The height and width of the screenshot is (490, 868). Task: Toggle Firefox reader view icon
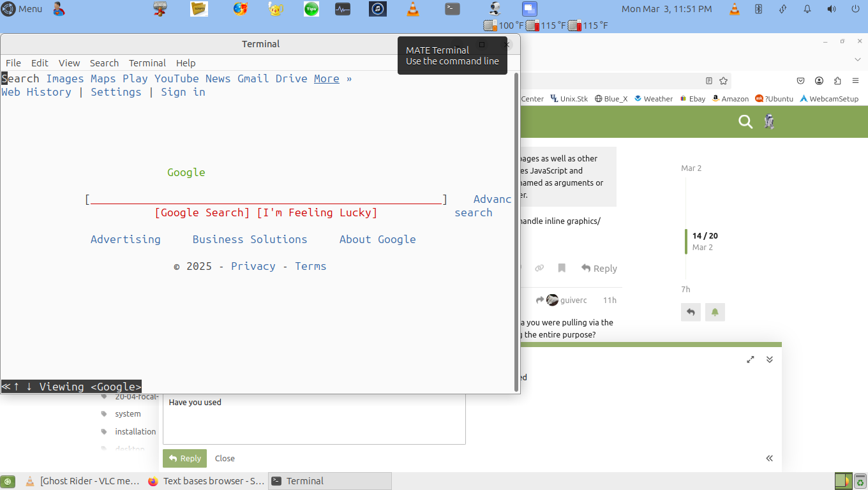coord(709,80)
